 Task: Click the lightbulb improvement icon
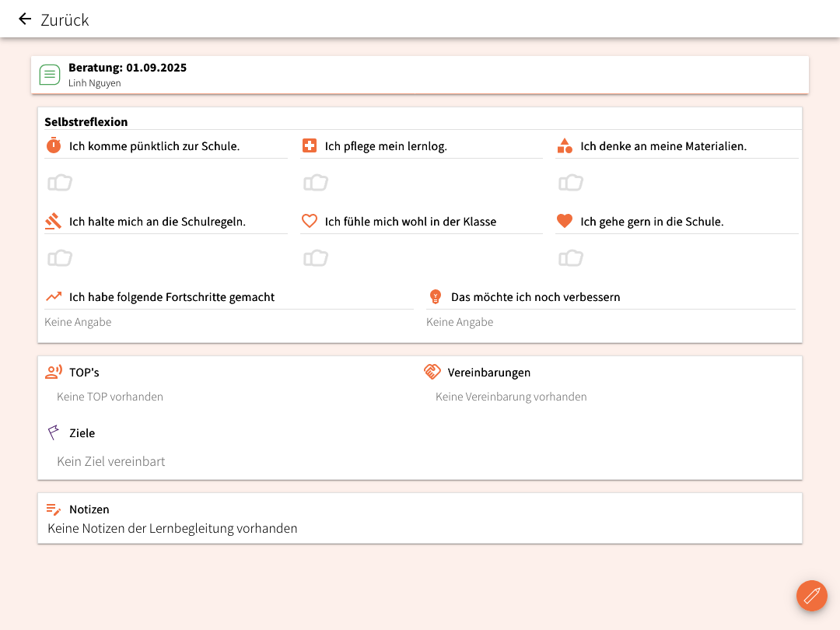pos(436,296)
